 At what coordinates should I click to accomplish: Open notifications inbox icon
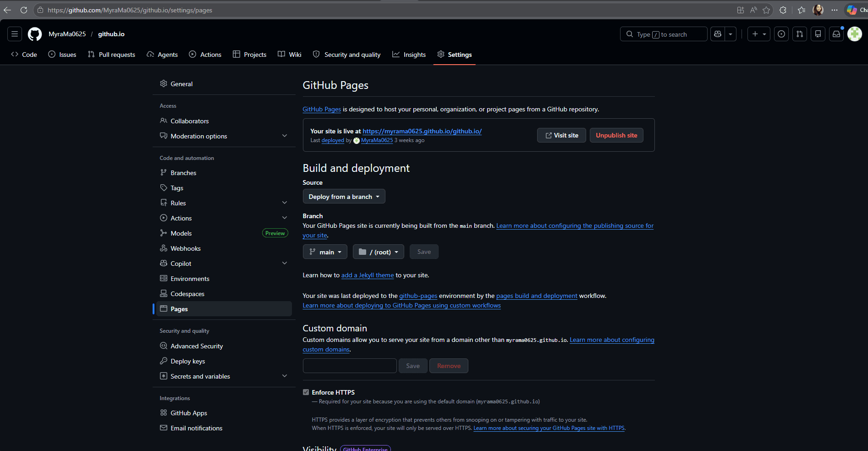[x=836, y=34]
